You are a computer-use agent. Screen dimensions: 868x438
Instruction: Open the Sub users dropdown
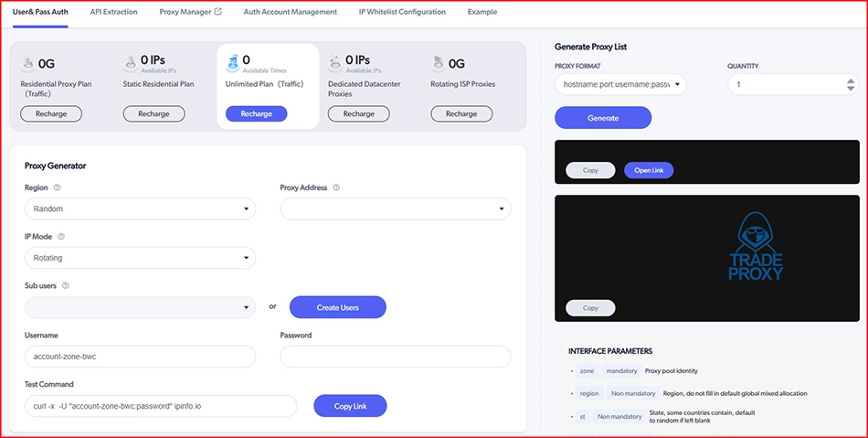[x=140, y=307]
